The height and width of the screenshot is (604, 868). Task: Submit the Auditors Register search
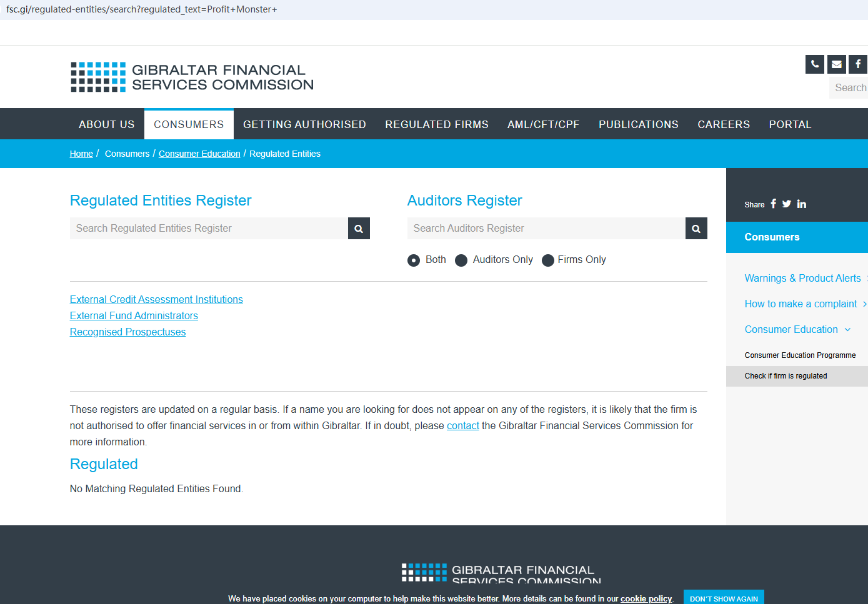pyautogui.click(x=696, y=229)
